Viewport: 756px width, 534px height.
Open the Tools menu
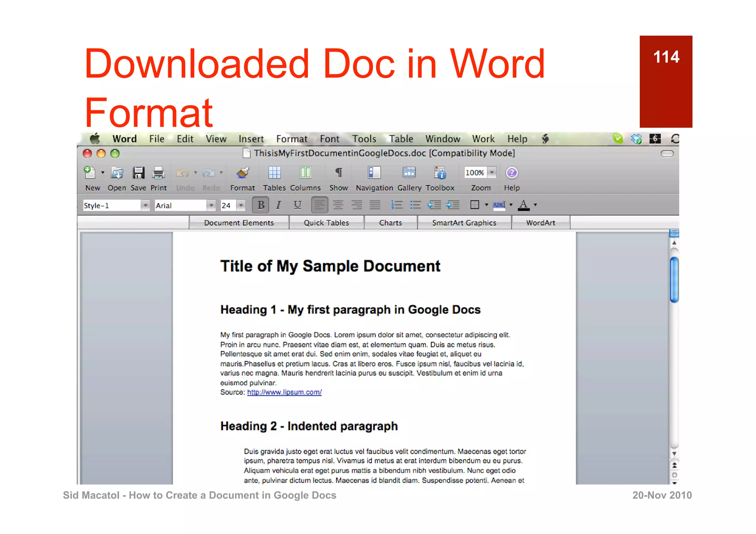click(364, 139)
